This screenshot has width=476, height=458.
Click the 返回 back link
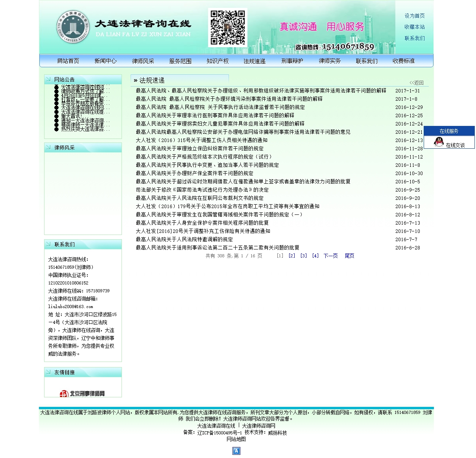[x=417, y=83]
